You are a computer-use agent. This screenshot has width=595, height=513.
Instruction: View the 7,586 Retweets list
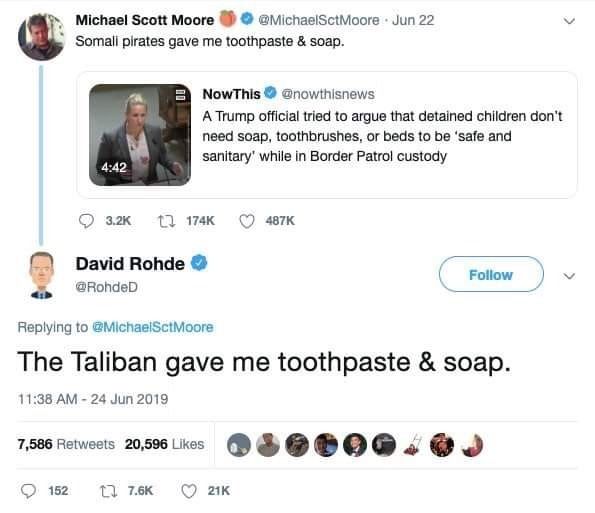tap(66, 444)
